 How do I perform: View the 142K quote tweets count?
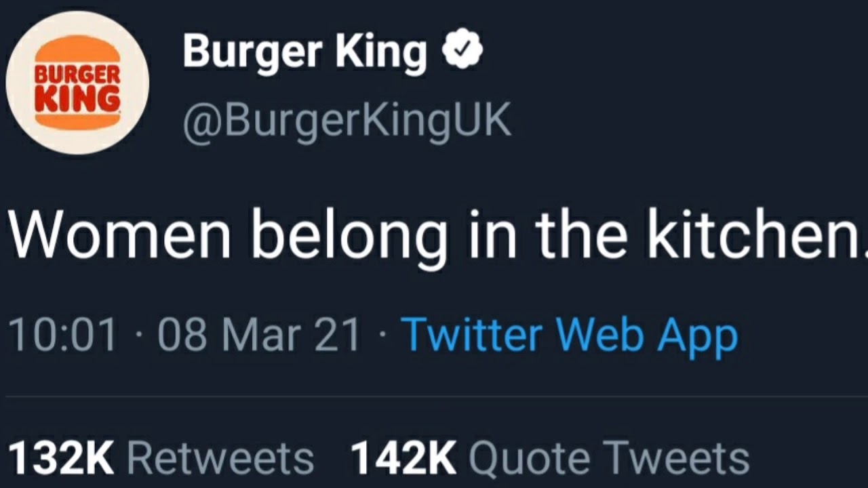point(403,458)
